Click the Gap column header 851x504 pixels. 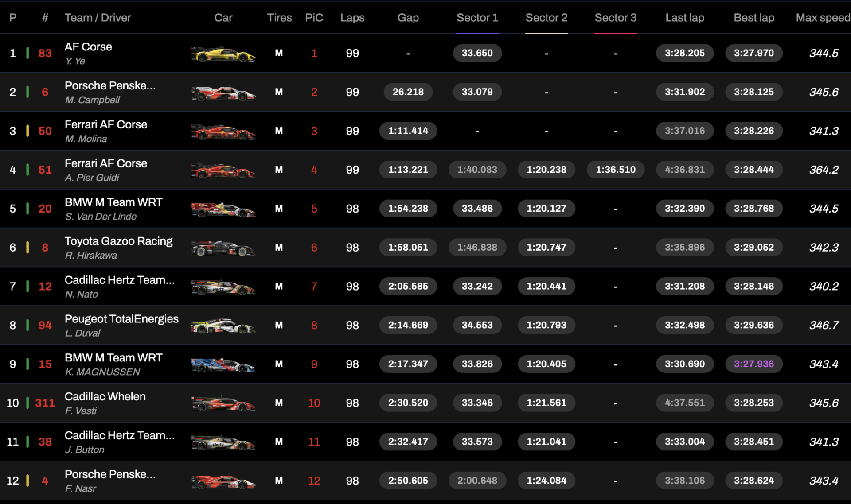coord(408,18)
